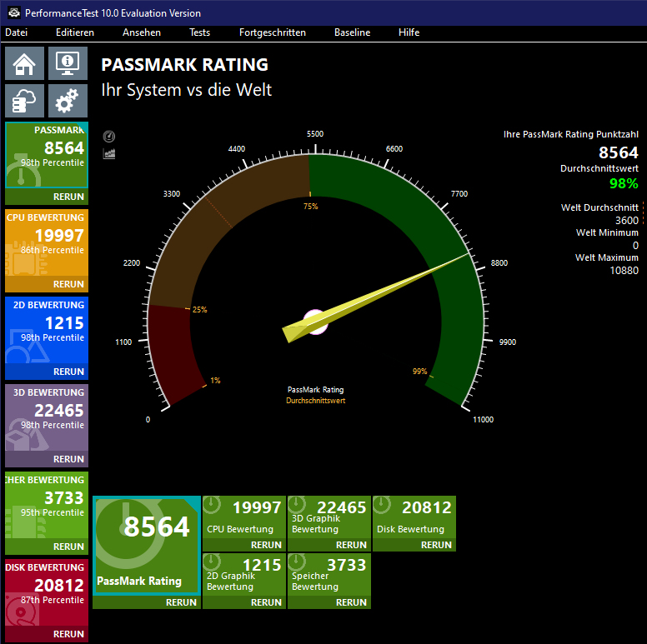The width and height of the screenshot is (647, 644).
Task: Click the cloud upload baseline icon
Action: 24,101
